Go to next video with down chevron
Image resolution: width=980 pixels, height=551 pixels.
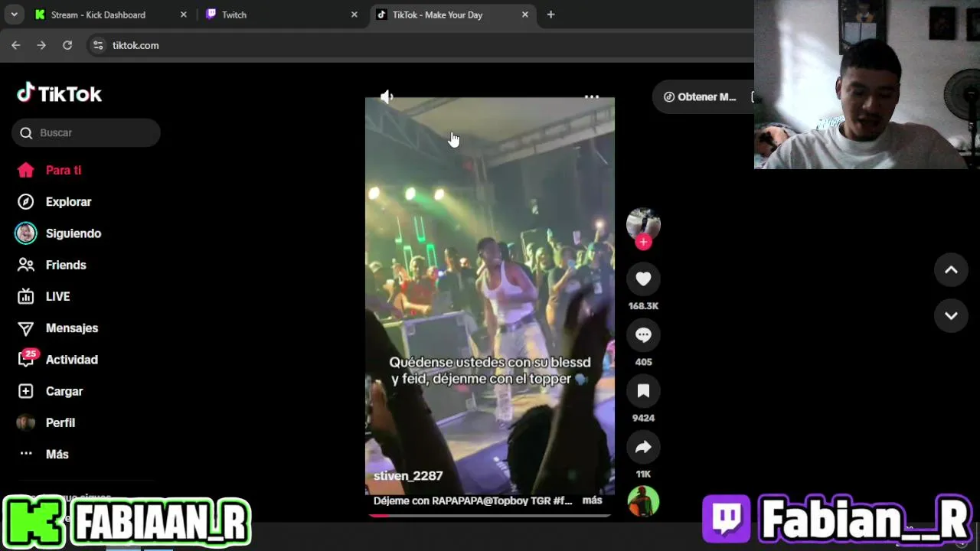click(x=951, y=316)
